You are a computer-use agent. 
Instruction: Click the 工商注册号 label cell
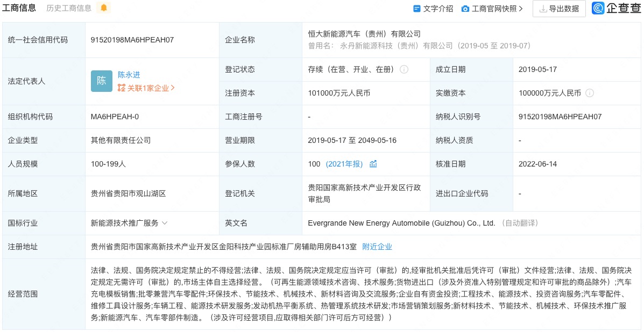pos(261,117)
